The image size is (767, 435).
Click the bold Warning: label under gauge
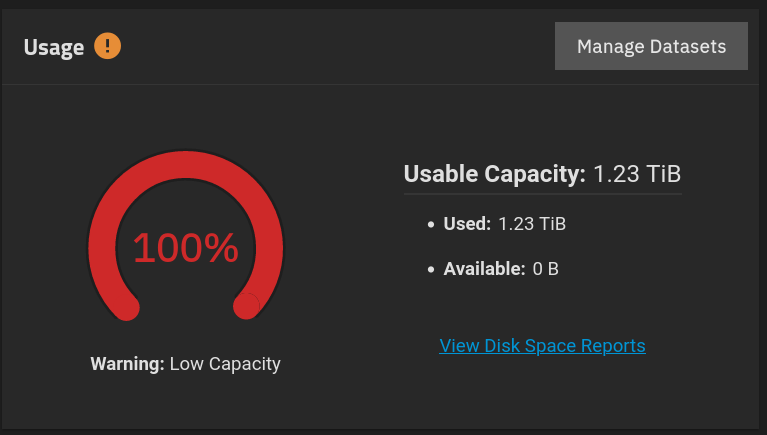click(x=127, y=364)
